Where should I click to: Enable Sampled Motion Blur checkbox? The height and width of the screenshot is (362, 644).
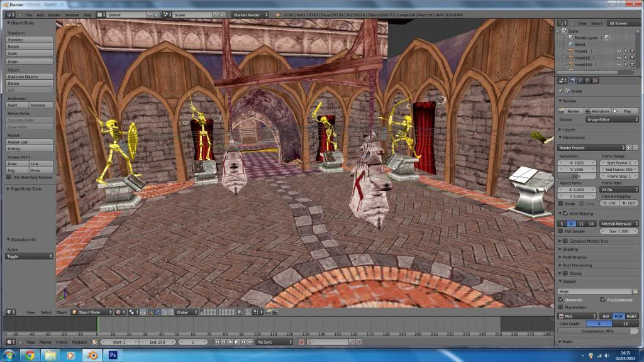565,241
